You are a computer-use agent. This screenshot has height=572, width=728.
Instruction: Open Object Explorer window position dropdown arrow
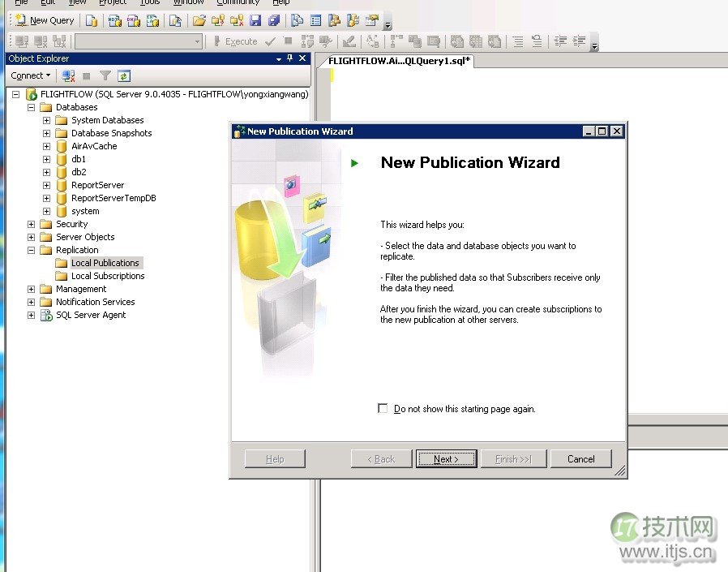(279, 58)
